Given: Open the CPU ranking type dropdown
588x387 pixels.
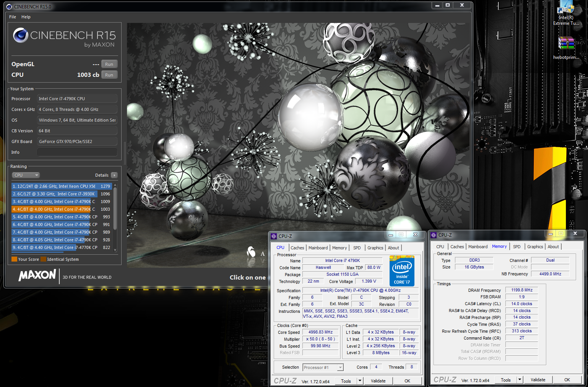Looking at the screenshot, I should (26, 175).
